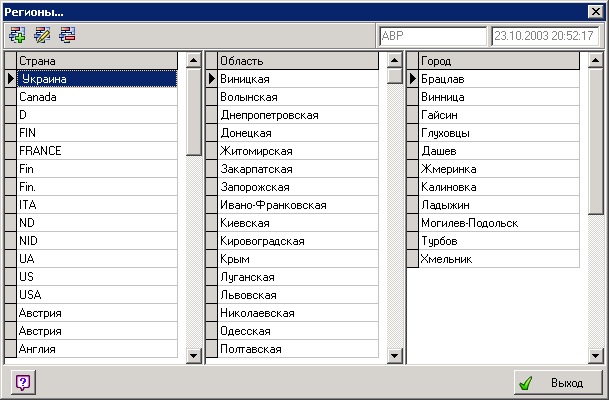Select Винница in the Город list

pos(497,97)
